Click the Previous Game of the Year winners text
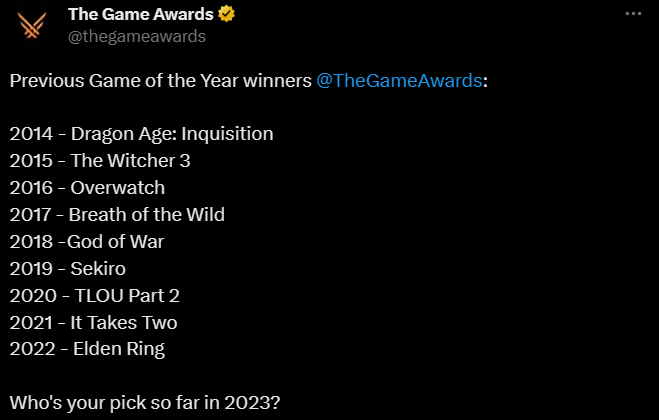This screenshot has height=420, width=659. tap(161, 80)
